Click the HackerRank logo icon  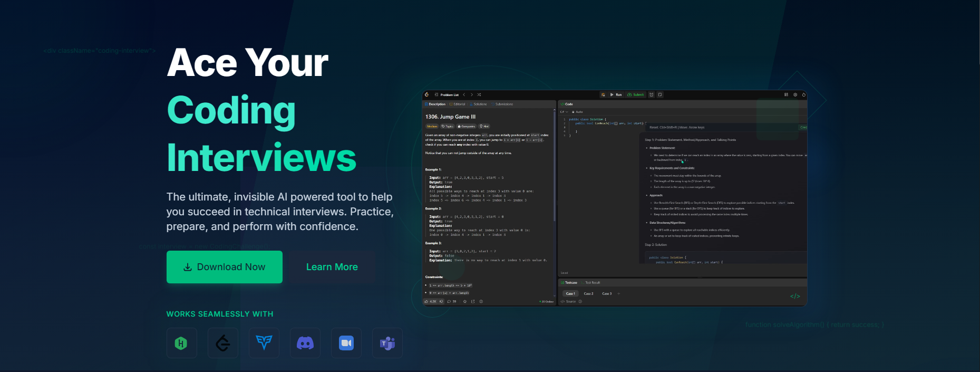point(181,343)
